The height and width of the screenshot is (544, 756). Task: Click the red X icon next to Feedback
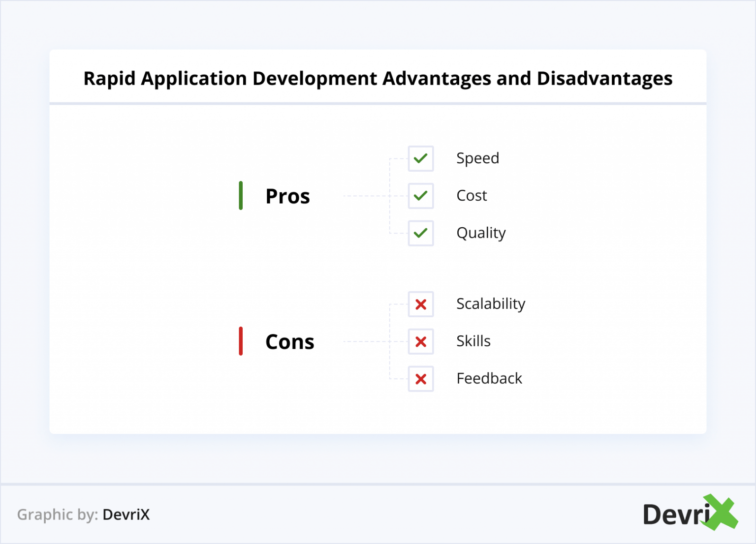421,379
